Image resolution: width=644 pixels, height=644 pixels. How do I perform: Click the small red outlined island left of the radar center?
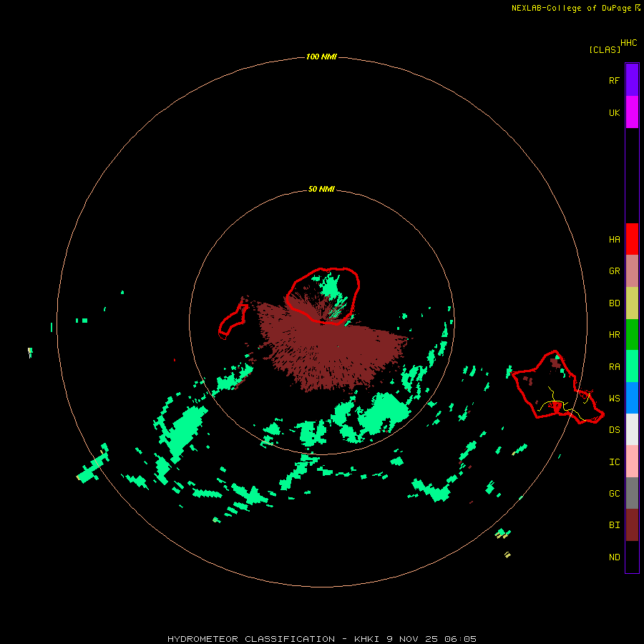click(233, 320)
